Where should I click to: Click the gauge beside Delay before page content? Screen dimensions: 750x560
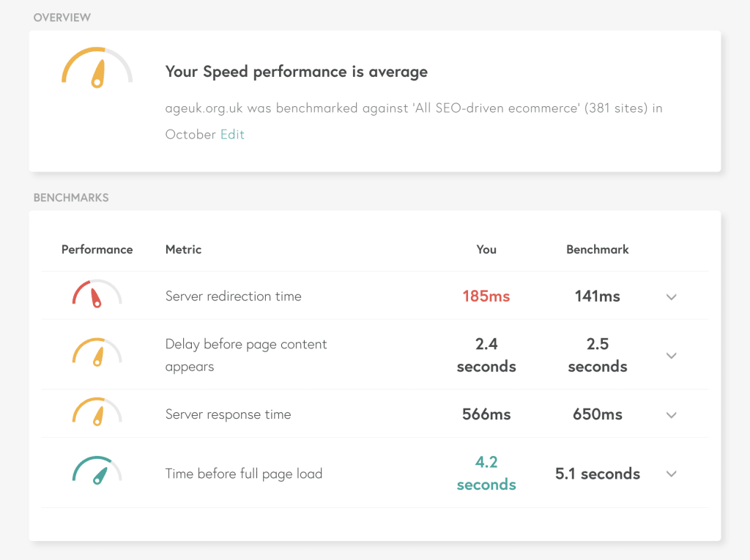pyautogui.click(x=97, y=352)
